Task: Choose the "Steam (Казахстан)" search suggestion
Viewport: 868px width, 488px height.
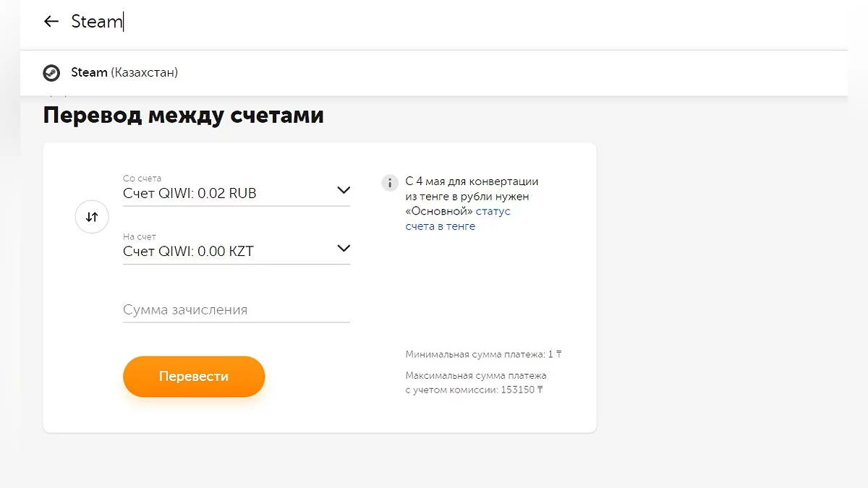Action: click(x=124, y=73)
